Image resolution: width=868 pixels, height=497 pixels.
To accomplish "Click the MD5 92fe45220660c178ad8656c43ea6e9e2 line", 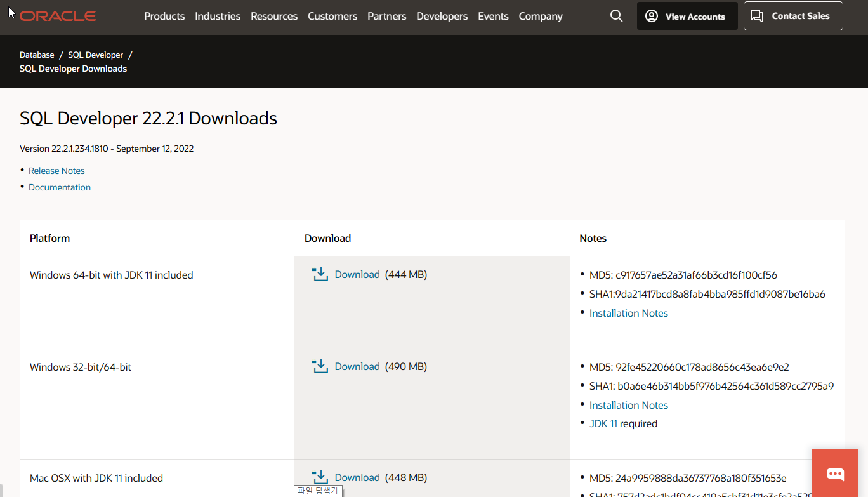I will point(689,367).
